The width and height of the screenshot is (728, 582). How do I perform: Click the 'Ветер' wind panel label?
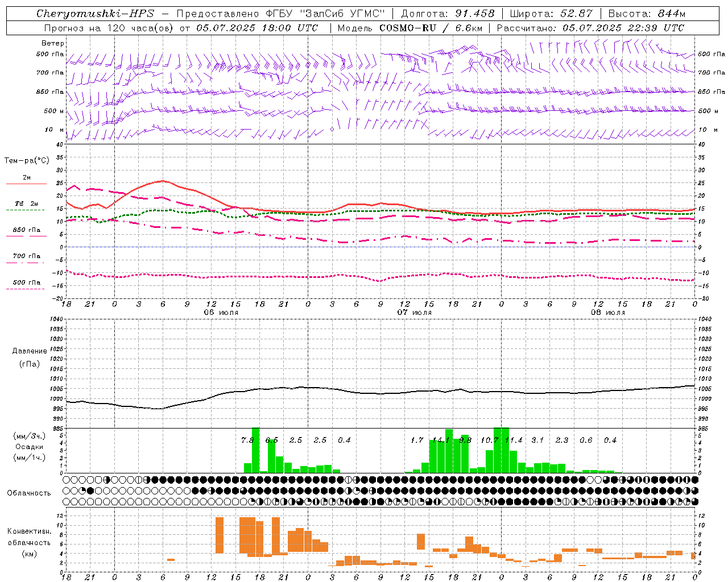tap(53, 43)
